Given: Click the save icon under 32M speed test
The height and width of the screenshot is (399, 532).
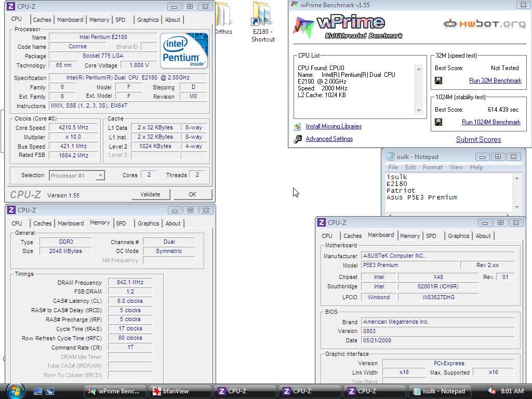Looking at the screenshot, I should tap(438, 81).
